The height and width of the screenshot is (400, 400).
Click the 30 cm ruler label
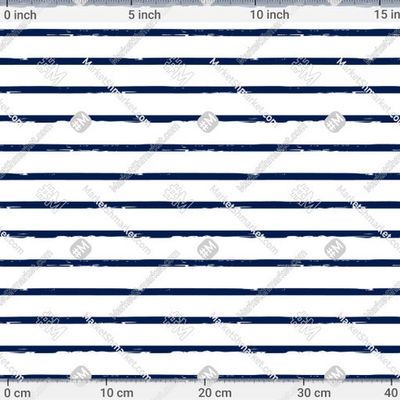click(314, 393)
